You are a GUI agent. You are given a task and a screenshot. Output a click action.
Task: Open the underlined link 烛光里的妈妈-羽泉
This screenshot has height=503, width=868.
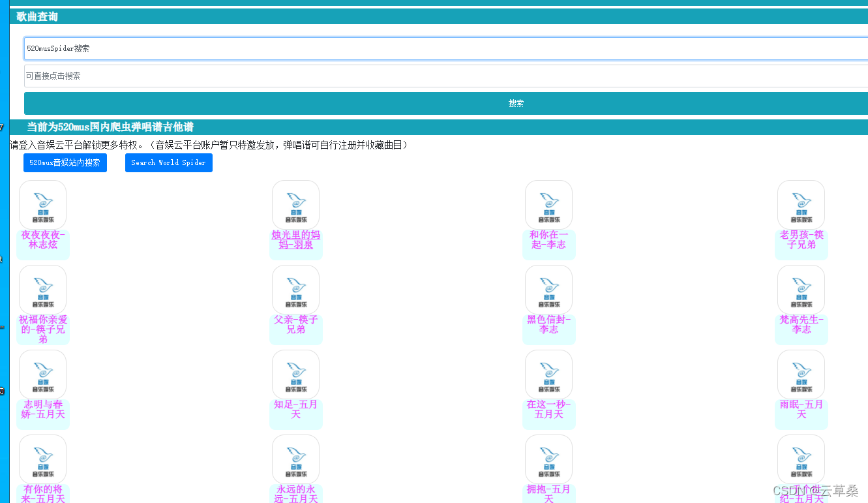(296, 239)
